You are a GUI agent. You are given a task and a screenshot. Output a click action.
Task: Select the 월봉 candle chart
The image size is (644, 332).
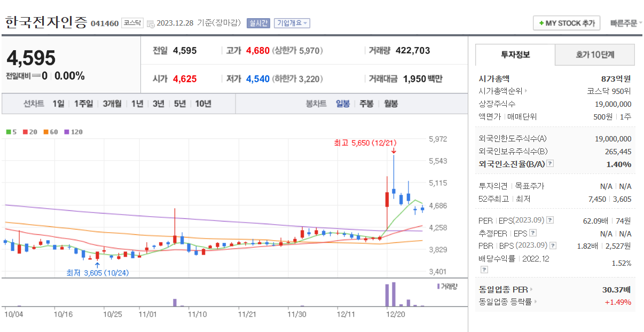tap(391, 104)
